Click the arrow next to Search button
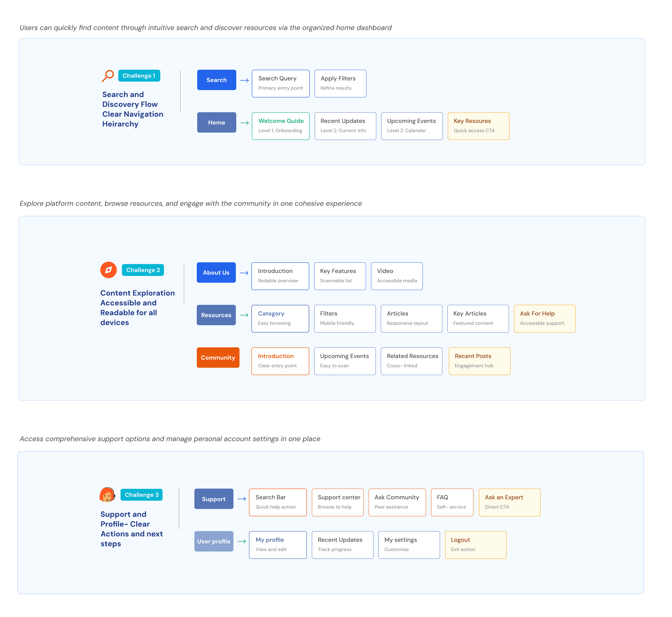672x617 pixels. (x=244, y=80)
